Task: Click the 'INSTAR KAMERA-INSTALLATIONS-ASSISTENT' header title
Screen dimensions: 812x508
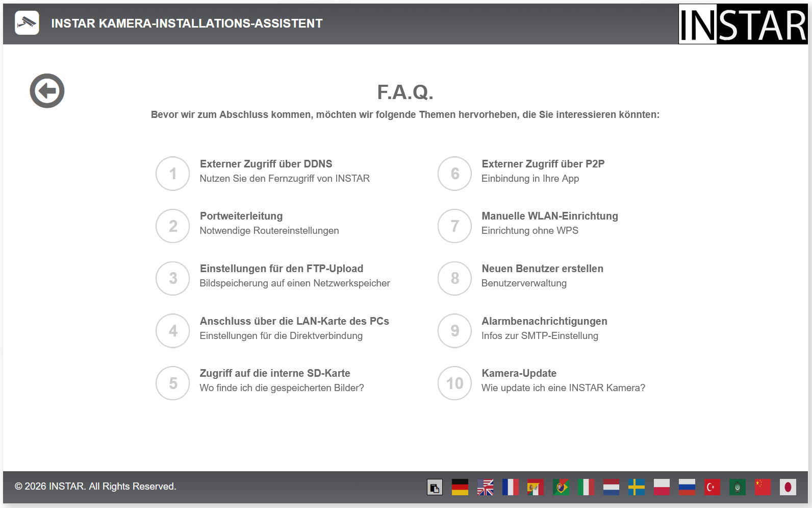Action: [x=187, y=23]
